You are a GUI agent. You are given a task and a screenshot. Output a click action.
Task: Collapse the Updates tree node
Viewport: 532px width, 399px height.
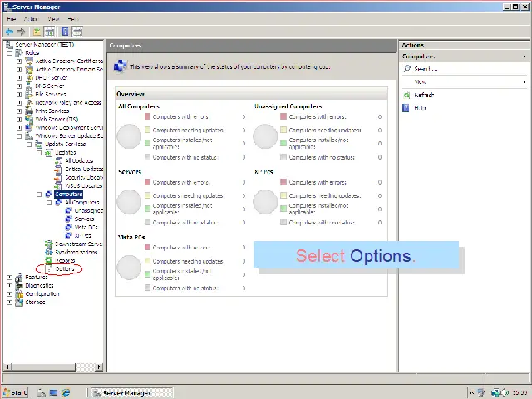coord(39,153)
